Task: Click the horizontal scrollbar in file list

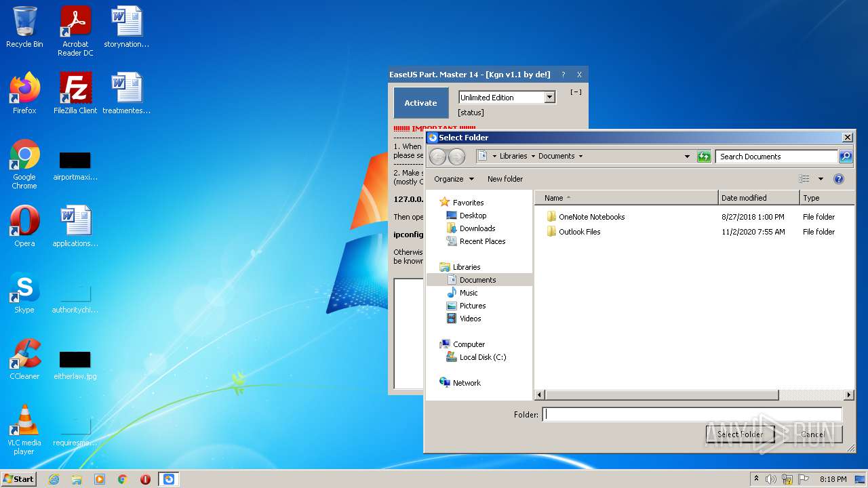Action: [x=662, y=394]
